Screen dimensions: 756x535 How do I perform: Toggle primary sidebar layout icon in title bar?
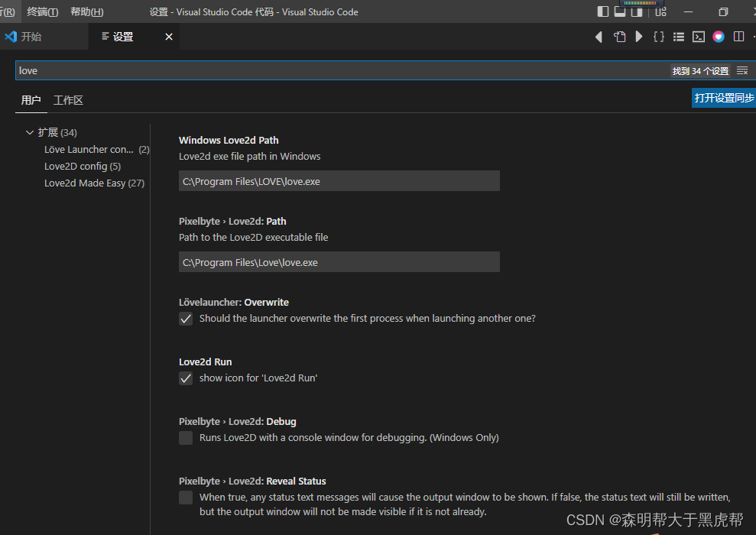pyautogui.click(x=603, y=11)
